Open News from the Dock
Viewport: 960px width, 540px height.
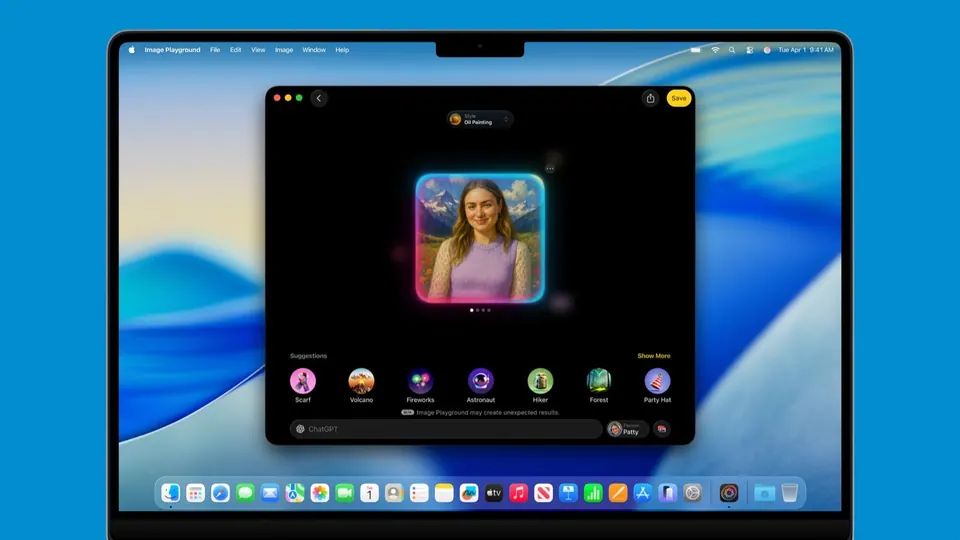coord(543,493)
